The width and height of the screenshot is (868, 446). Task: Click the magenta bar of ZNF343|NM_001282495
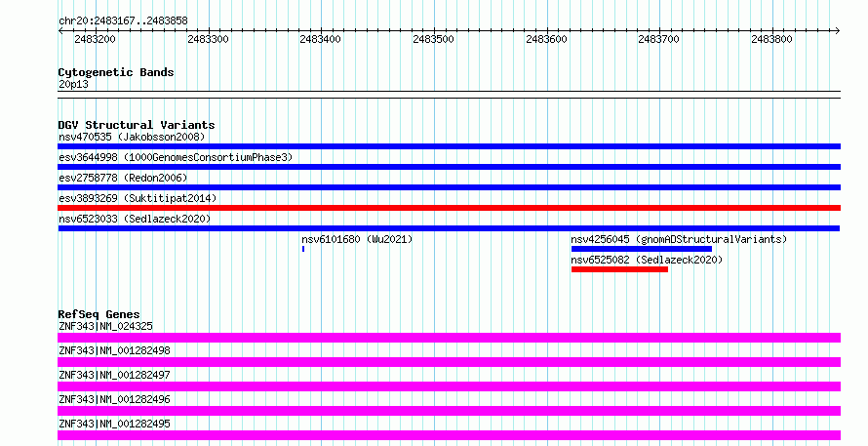pyautogui.click(x=449, y=435)
